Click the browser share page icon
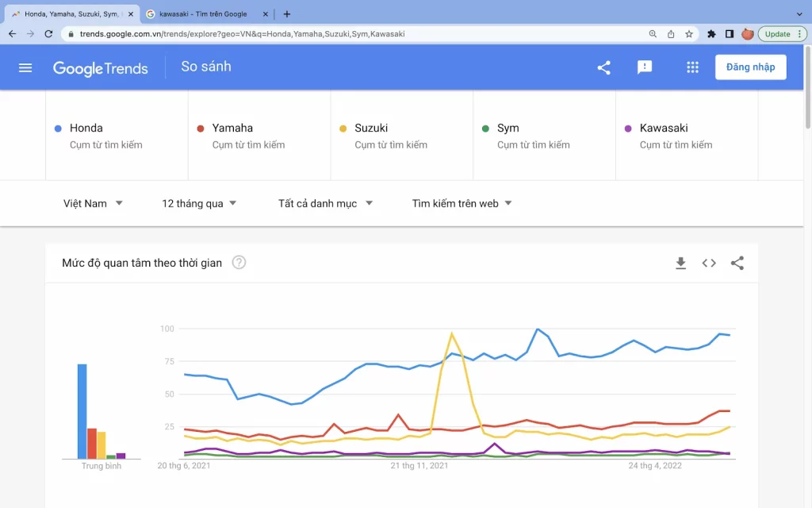 point(671,33)
